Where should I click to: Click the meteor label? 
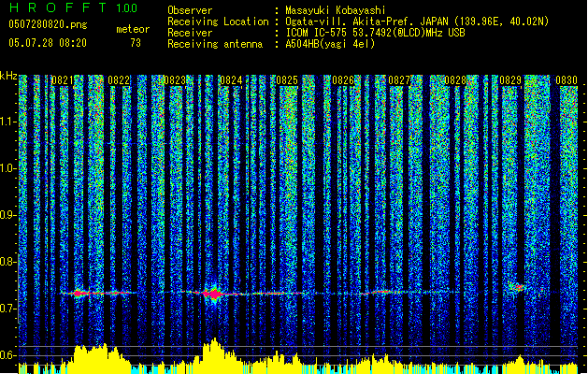click(x=133, y=29)
